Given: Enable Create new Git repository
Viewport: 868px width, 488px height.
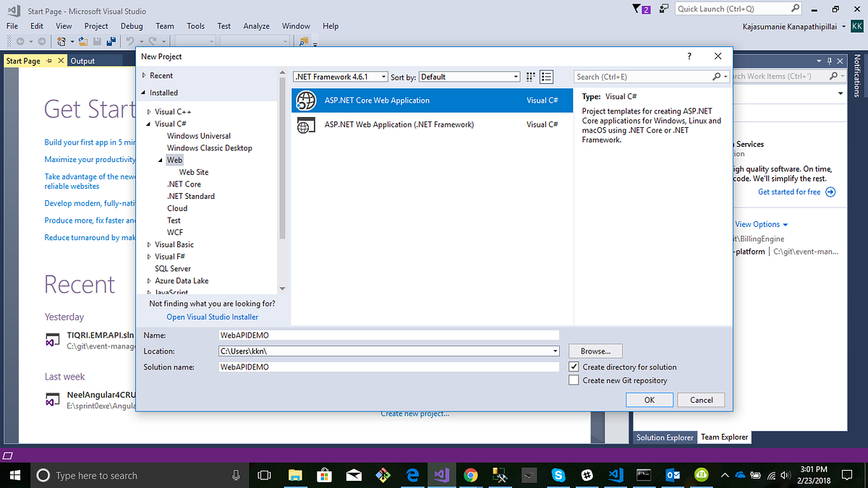Looking at the screenshot, I should pos(574,380).
